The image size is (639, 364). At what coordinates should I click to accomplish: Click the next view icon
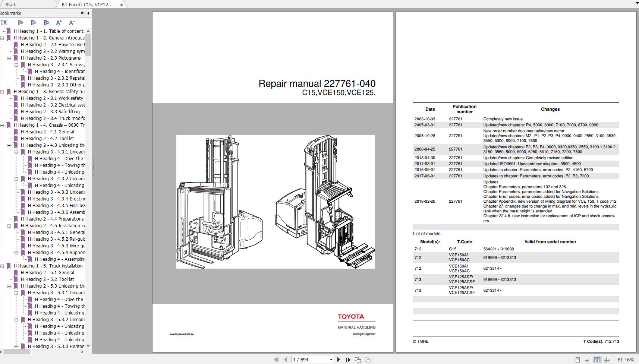368,360
